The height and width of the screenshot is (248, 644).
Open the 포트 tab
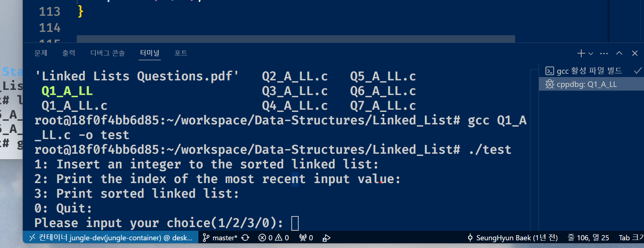click(x=181, y=53)
